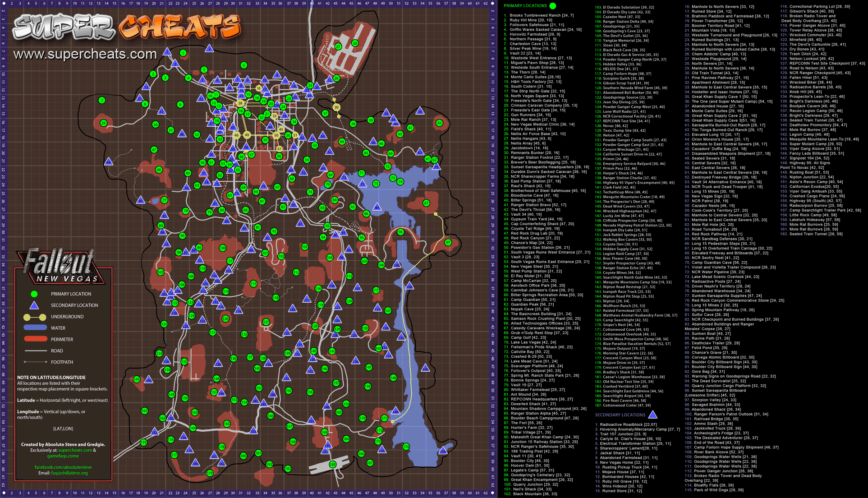Click red Perimeter swatch in legend

[x=35, y=339]
